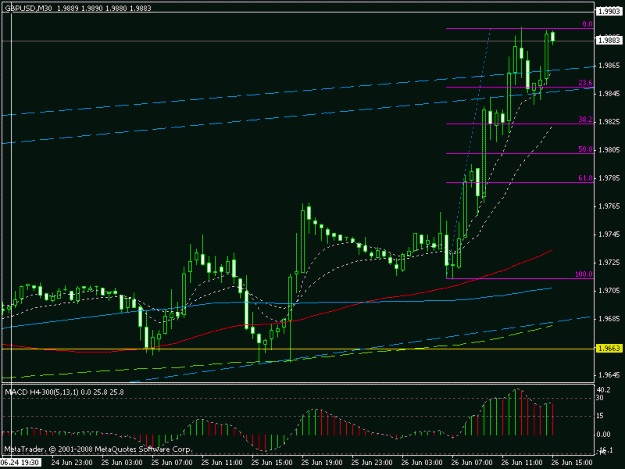Viewport: 625px width, 469px height.
Task: Click the 1.9865 price scale value
Action: tap(609, 65)
